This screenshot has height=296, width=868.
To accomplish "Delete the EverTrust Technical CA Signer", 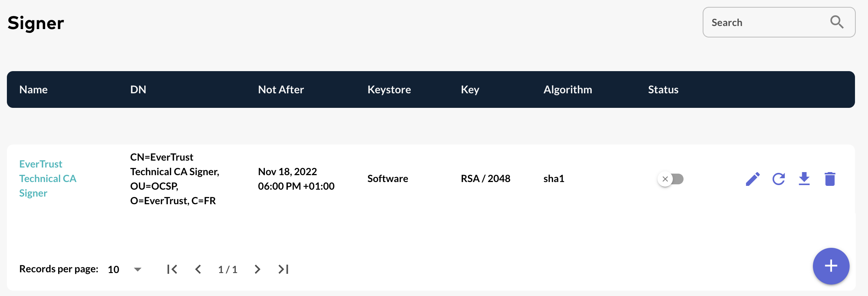I will click(830, 179).
